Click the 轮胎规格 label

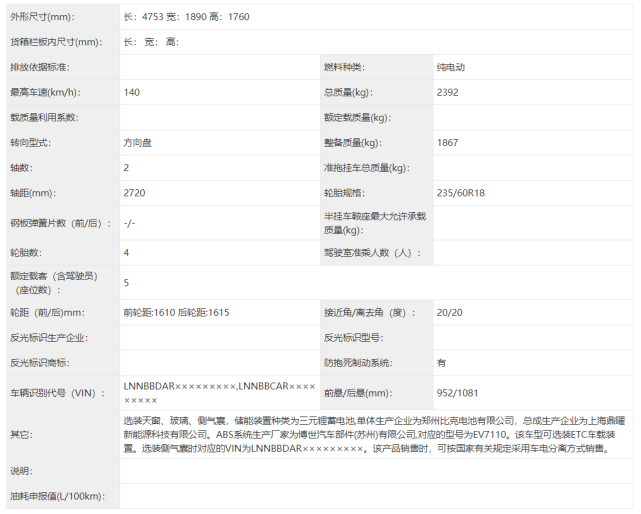click(x=344, y=193)
